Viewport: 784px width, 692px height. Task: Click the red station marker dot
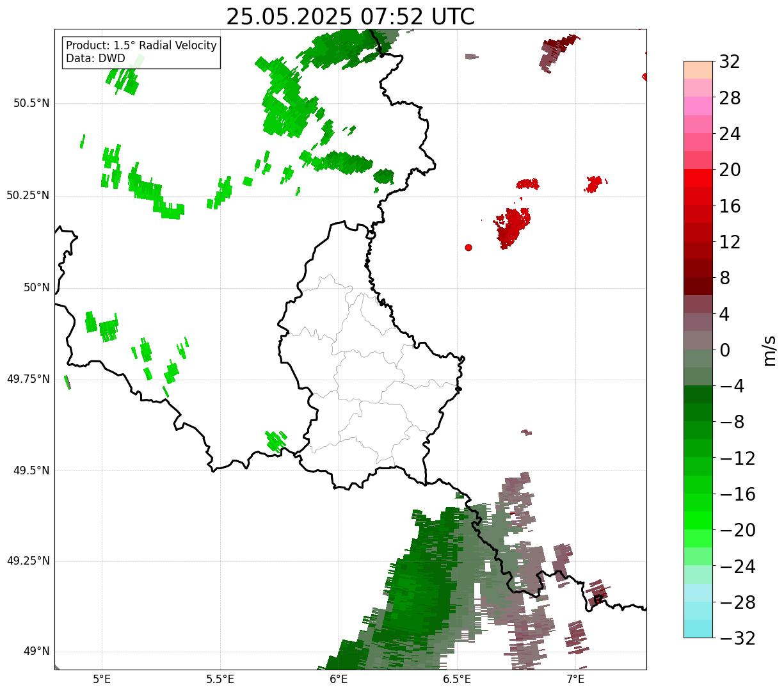pos(468,247)
